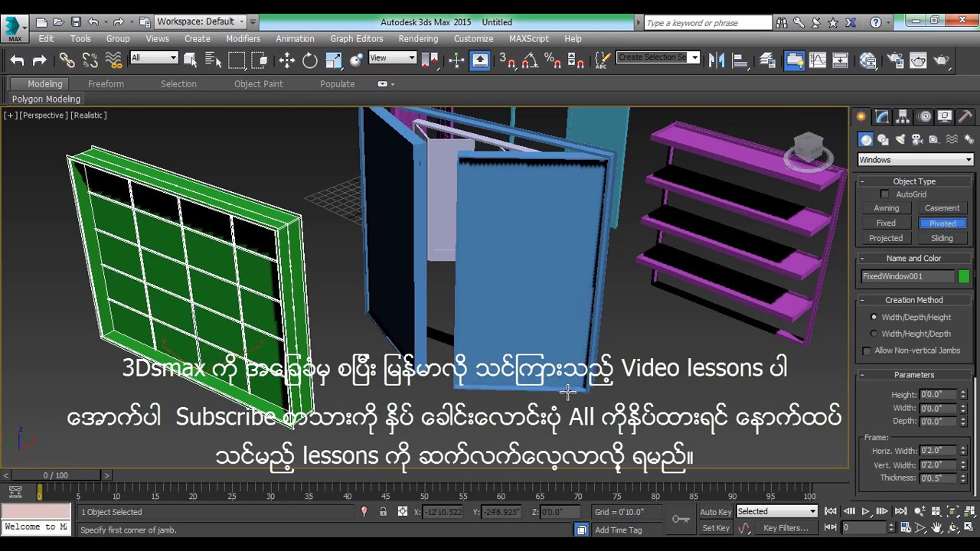Activate Select and Link tool
Screen dimensions: 980x551
coord(67,60)
